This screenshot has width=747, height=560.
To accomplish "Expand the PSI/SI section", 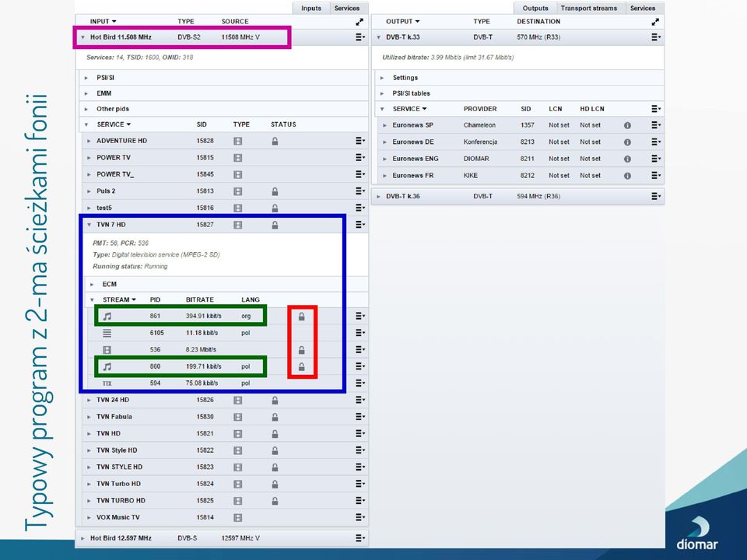I will [x=86, y=78].
